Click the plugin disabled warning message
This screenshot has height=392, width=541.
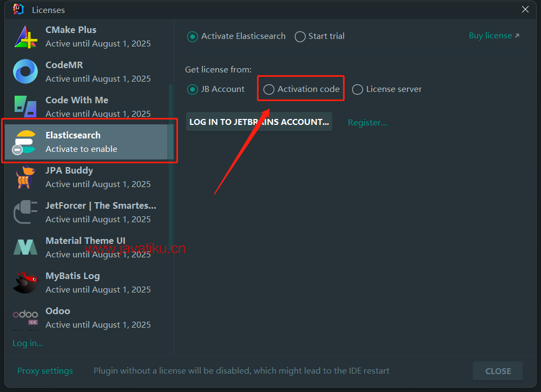point(241,370)
